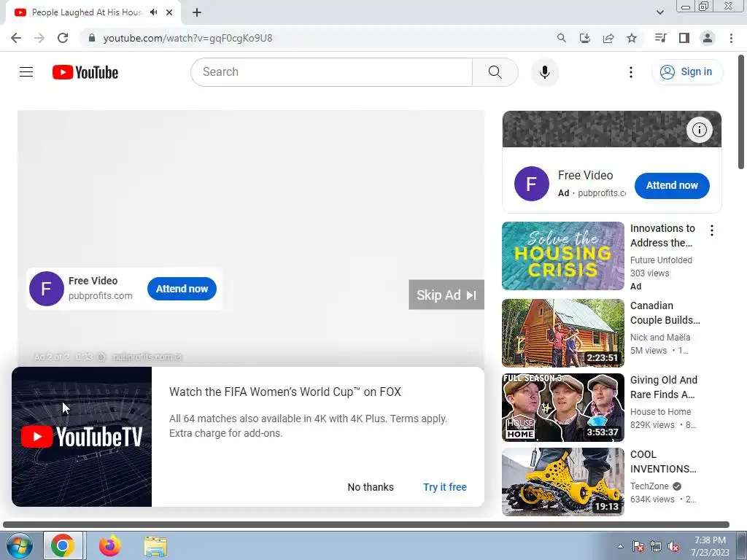Click the Sign in button
This screenshot has width=747, height=560.
coord(686,72)
